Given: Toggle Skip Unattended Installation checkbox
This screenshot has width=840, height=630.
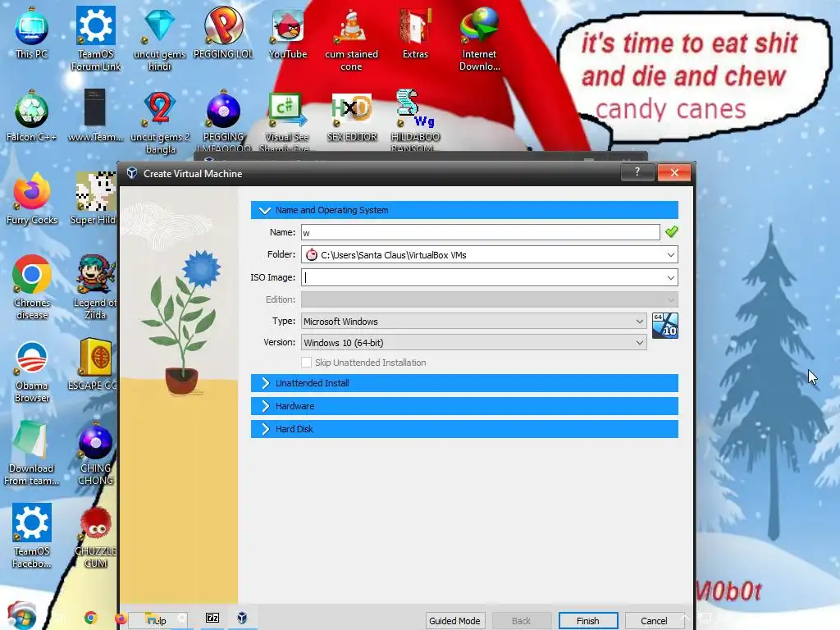Looking at the screenshot, I should coord(307,363).
